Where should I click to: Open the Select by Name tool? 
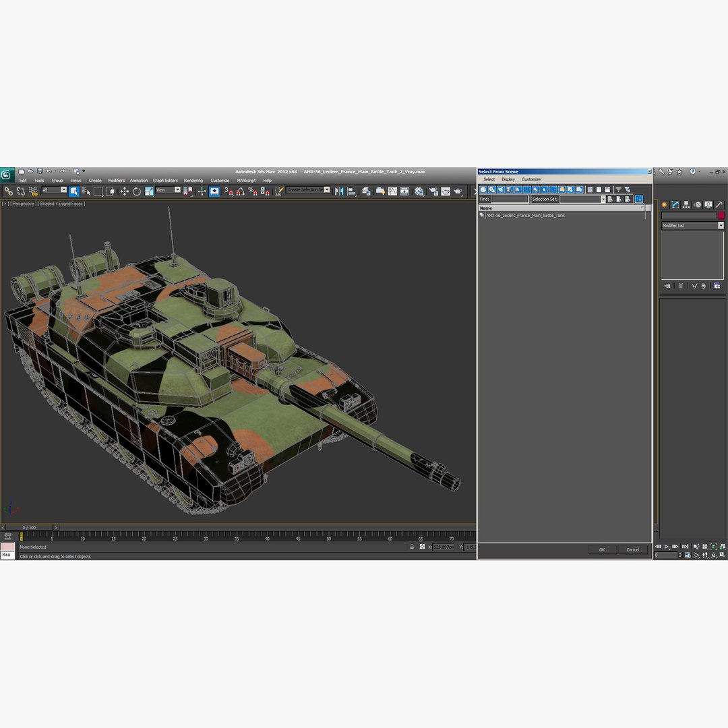pos(86,191)
